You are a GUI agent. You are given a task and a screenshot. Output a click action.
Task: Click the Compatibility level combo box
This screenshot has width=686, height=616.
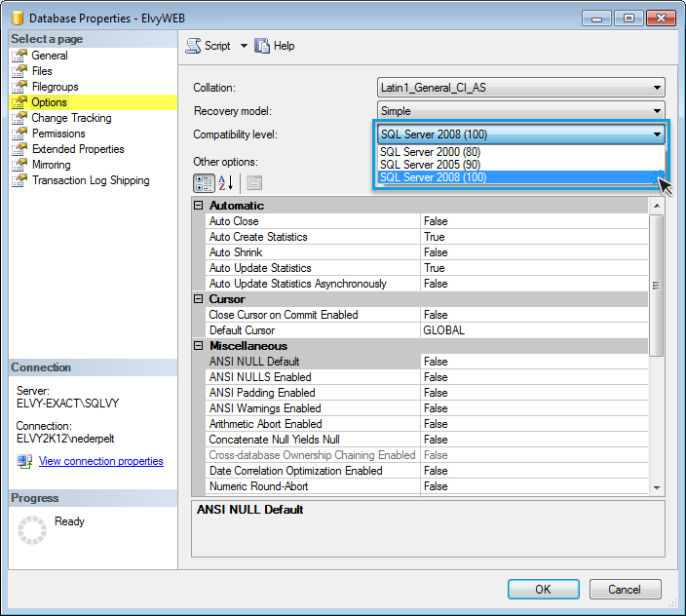[x=520, y=135]
